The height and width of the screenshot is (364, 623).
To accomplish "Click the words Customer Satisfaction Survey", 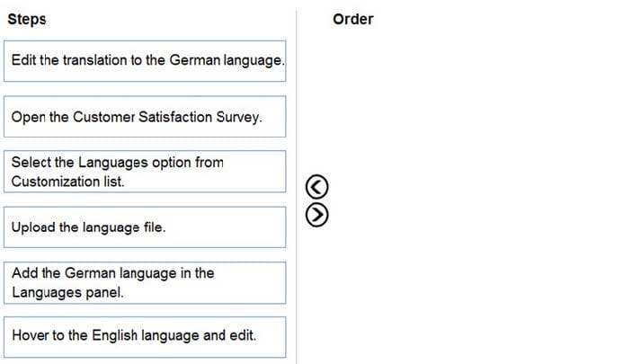I will coord(167,117).
